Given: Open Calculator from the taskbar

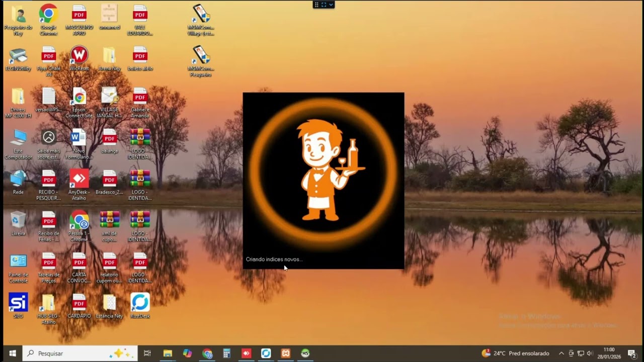Looking at the screenshot, I should tap(227, 353).
